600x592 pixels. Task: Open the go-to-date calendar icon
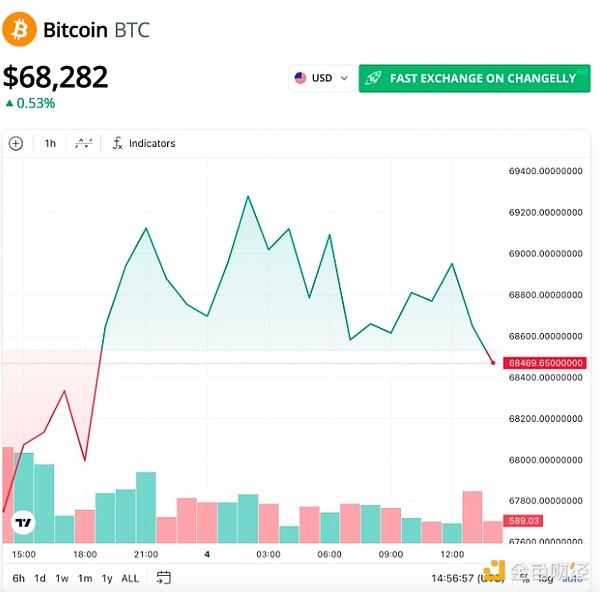(x=164, y=577)
